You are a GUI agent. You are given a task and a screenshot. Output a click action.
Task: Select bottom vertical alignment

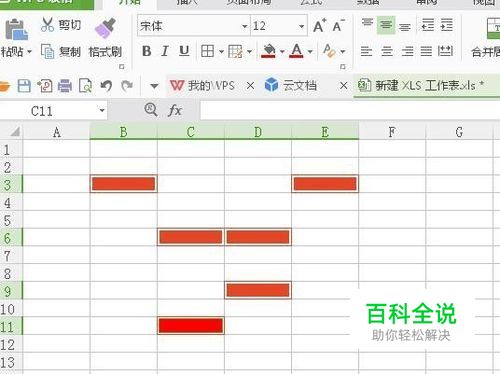pyautogui.click(x=405, y=27)
